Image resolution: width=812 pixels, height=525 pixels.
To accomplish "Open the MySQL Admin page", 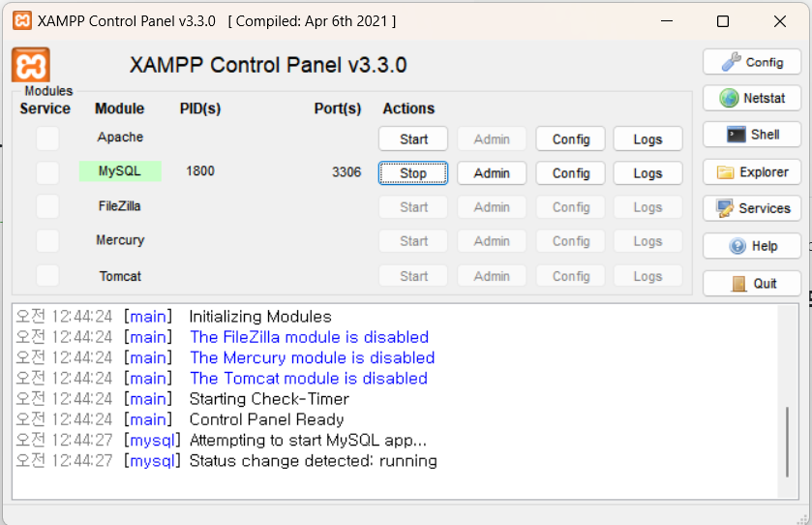I will click(x=492, y=173).
